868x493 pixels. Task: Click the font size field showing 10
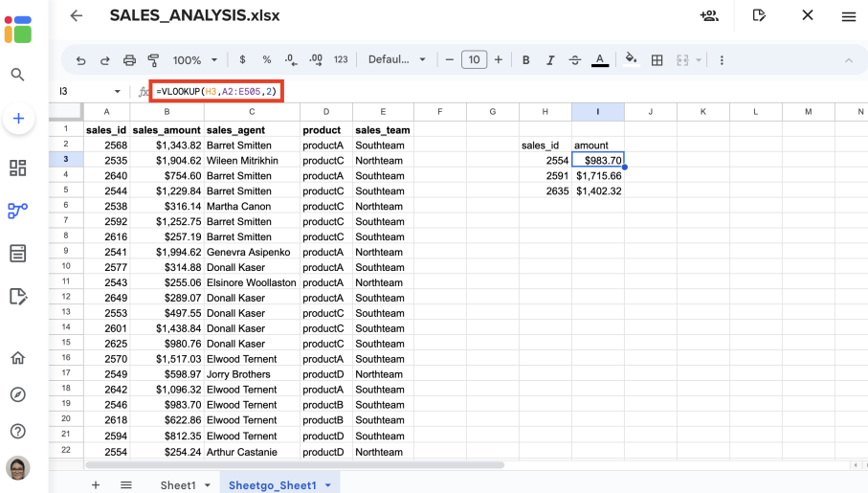click(x=475, y=59)
